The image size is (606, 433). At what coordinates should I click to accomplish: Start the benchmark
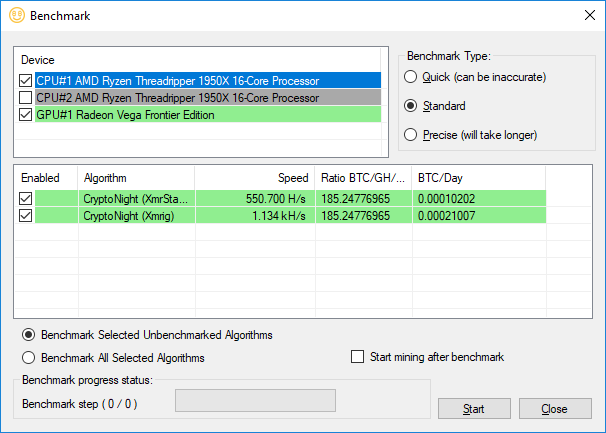click(474, 409)
